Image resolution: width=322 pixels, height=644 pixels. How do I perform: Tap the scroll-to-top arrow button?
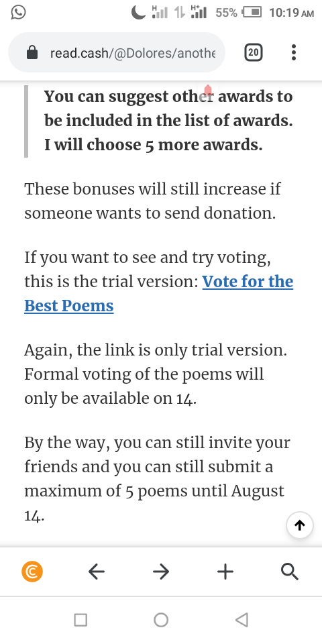[300, 525]
